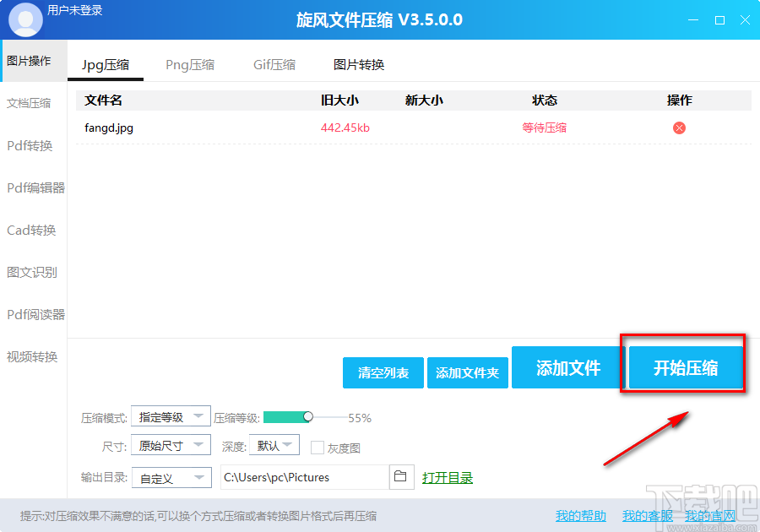
Task: Adjust the compression level slider at 55%
Action: (x=307, y=416)
